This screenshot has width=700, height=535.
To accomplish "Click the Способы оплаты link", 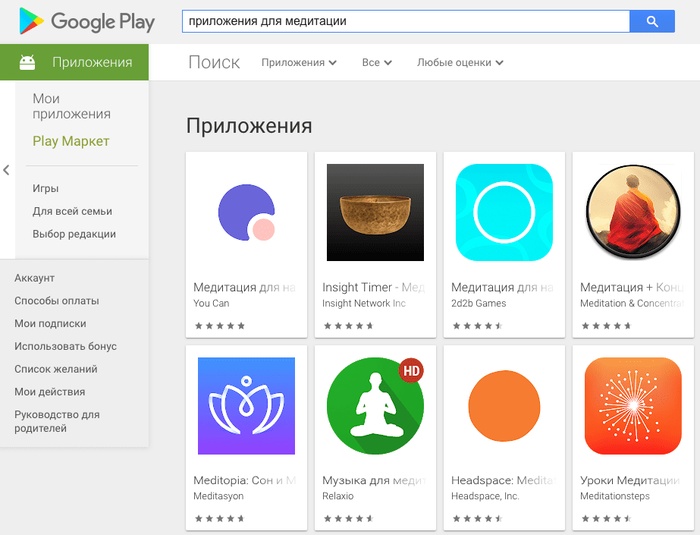I will (57, 301).
